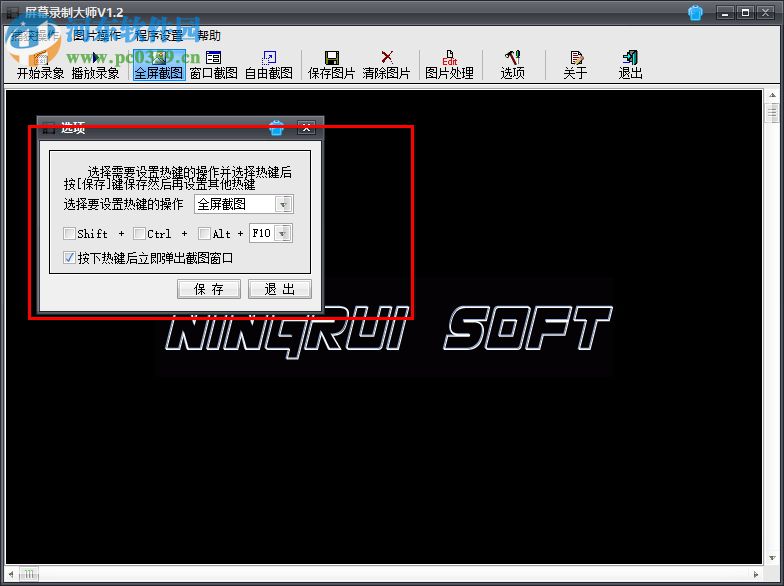784x586 pixels.
Task: Click the 保存图片 save image icon
Action: (x=332, y=65)
